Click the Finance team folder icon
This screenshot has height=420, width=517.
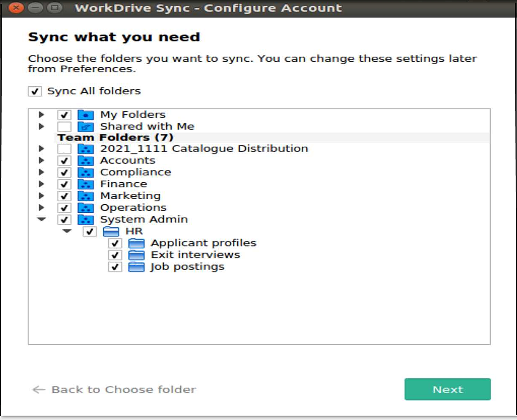click(x=85, y=184)
